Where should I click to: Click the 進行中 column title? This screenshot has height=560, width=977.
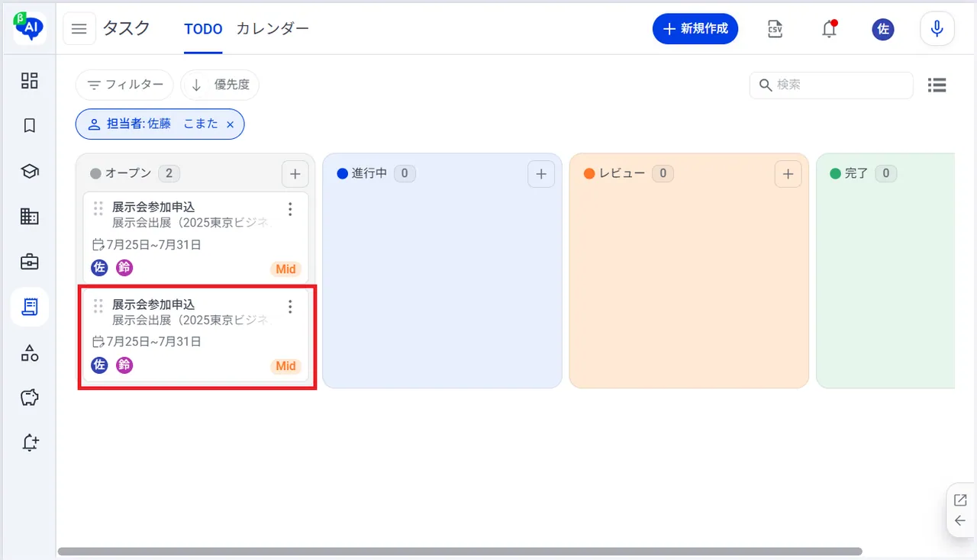point(370,173)
